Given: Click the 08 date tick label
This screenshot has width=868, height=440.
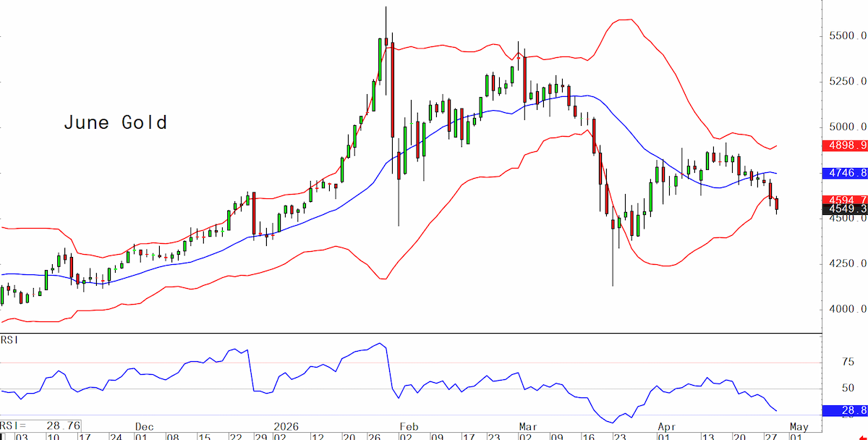Looking at the screenshot, I should pos(172,436).
